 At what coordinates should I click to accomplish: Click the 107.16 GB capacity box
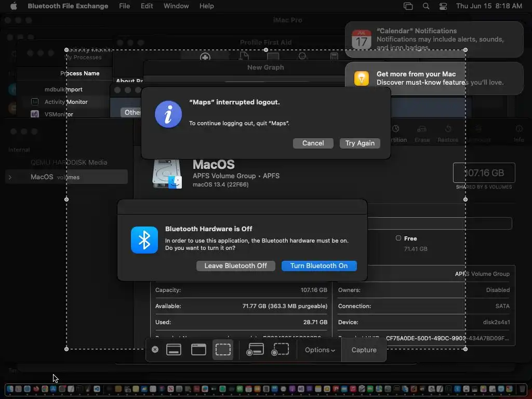coord(484,172)
